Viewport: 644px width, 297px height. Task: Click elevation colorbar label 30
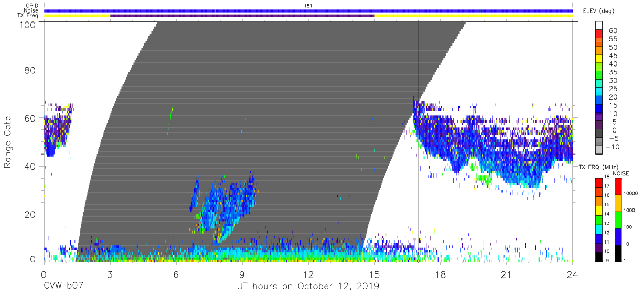613,81
